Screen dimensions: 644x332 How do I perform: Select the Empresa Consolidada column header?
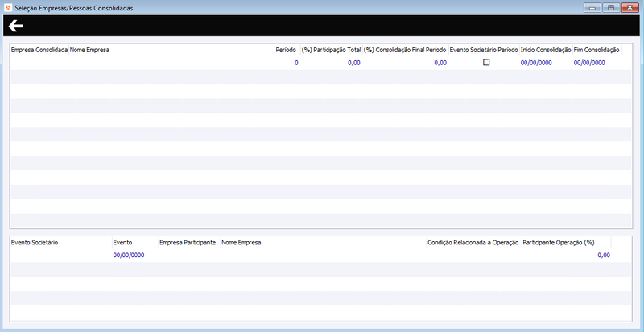coord(39,50)
